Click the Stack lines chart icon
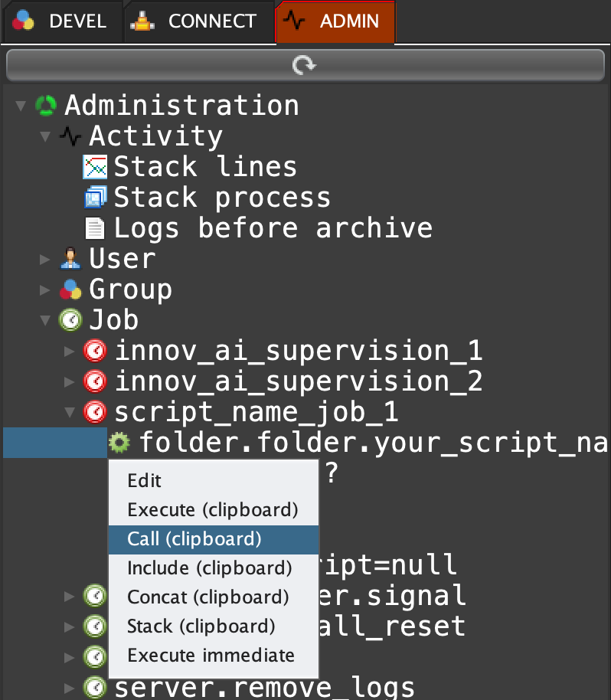 click(x=95, y=166)
